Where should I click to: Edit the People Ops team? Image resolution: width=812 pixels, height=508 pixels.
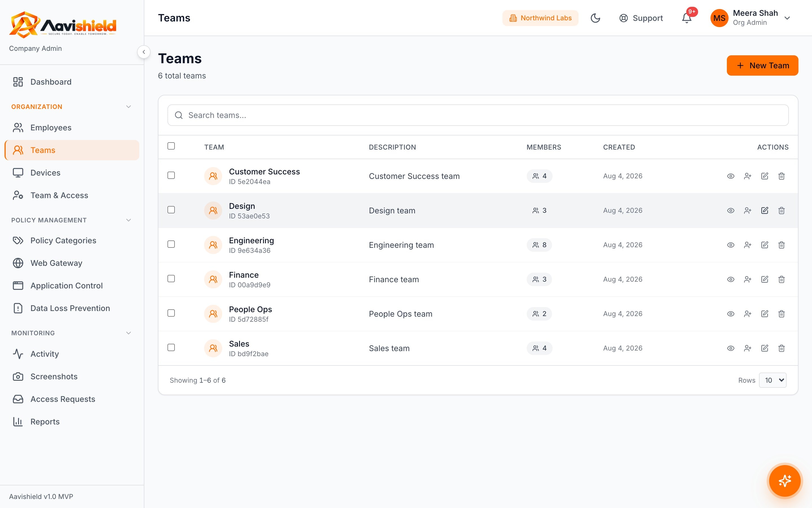tap(764, 314)
